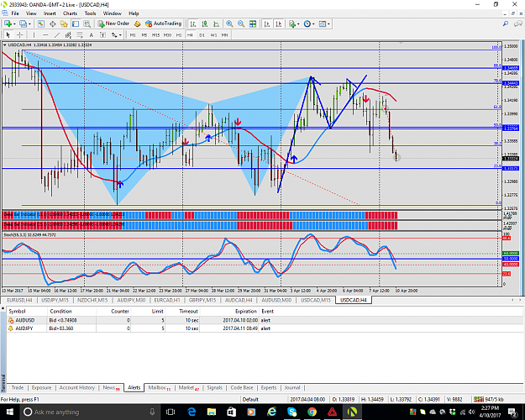This screenshot has width=525, height=420.
Task: Toggle the Navigator panel
Action: [x=64, y=24]
